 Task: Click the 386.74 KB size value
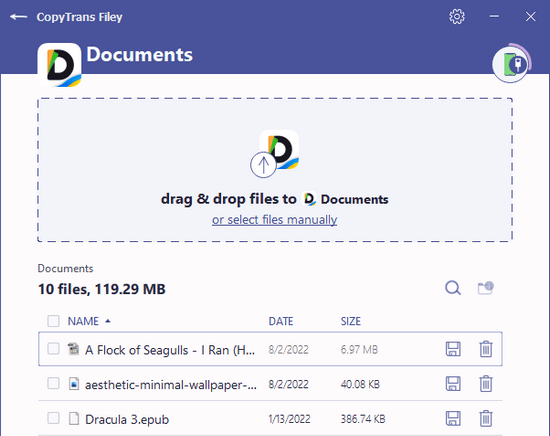[x=363, y=419]
